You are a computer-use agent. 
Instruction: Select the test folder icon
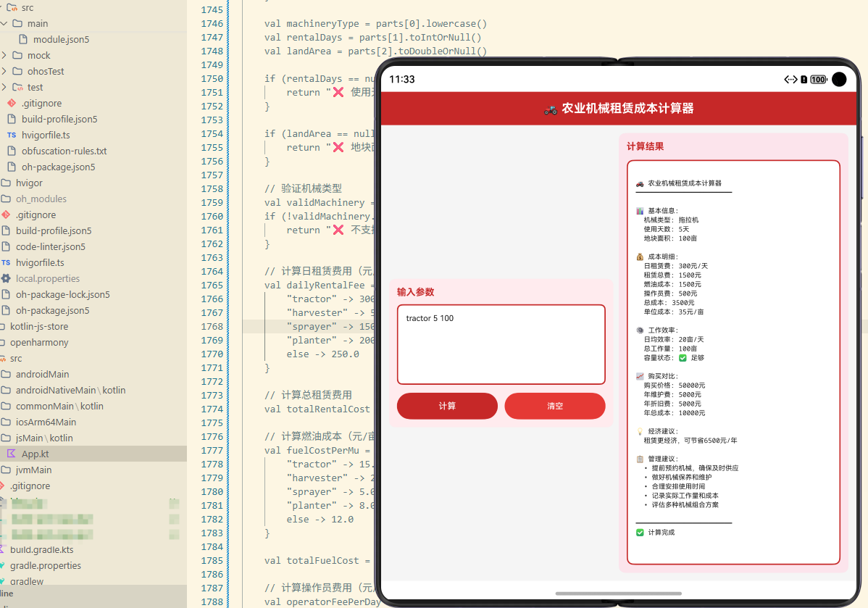(x=17, y=88)
